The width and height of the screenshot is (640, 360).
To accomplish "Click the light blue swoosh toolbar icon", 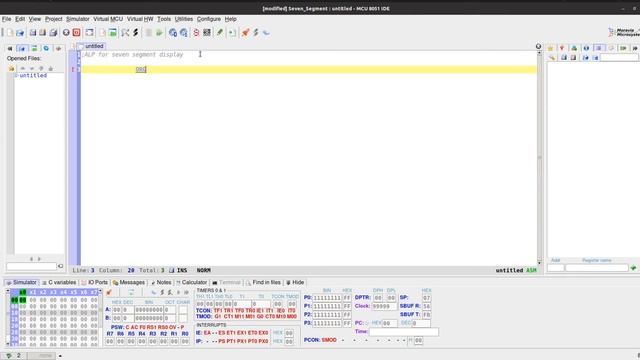I will [266, 33].
